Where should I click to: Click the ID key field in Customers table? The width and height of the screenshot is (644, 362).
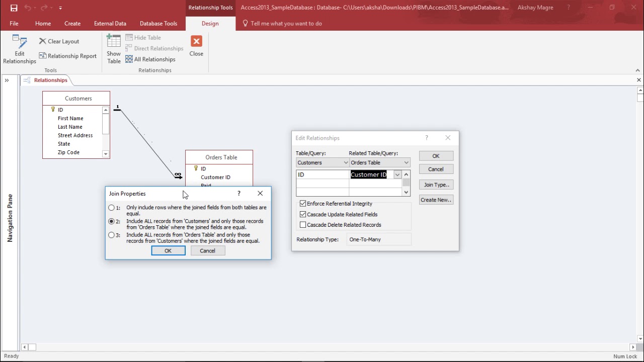point(60,110)
